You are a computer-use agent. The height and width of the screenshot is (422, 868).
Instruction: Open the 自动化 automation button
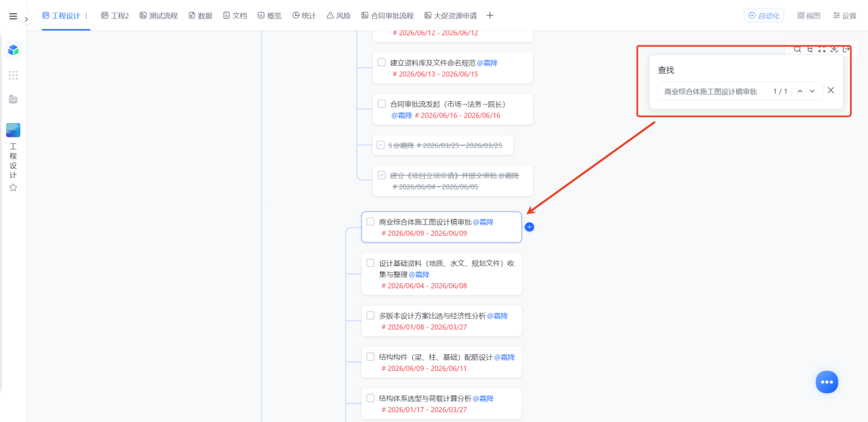click(764, 16)
